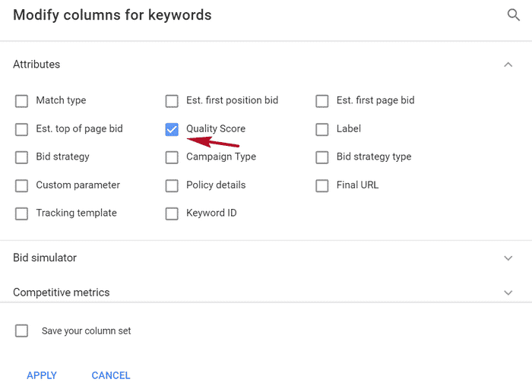The image size is (532, 392).
Task: Click the CANCEL button
Action: point(111,375)
